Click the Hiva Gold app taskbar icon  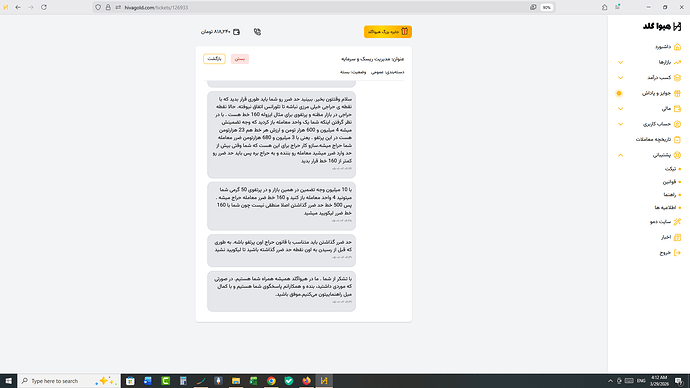324,381
